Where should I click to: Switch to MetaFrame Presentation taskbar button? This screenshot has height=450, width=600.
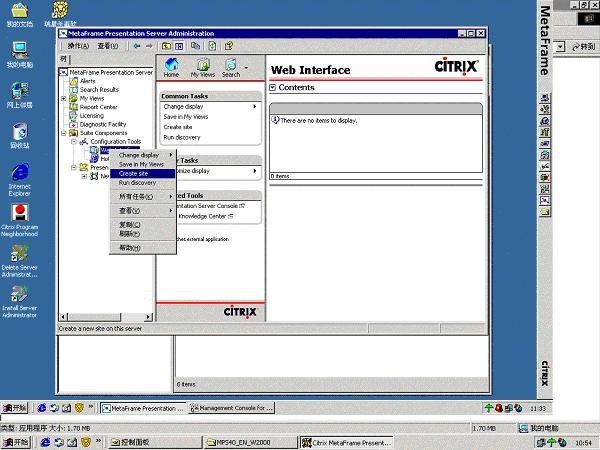point(143,408)
